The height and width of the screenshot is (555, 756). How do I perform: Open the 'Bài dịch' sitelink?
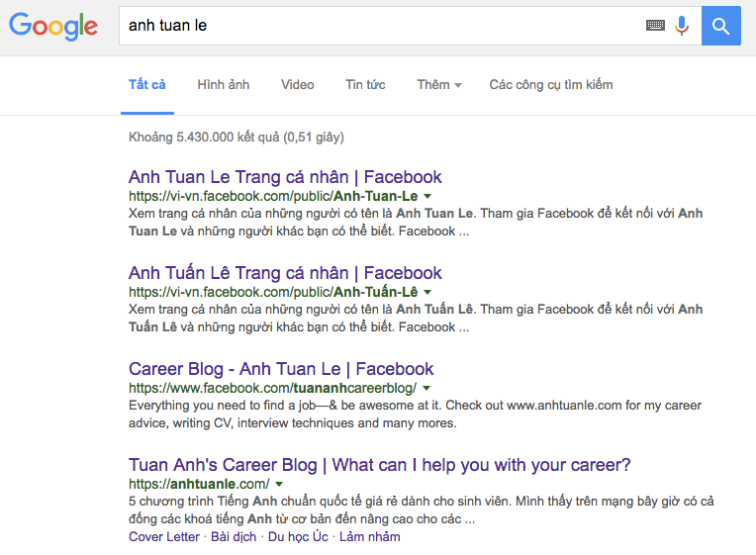234,536
